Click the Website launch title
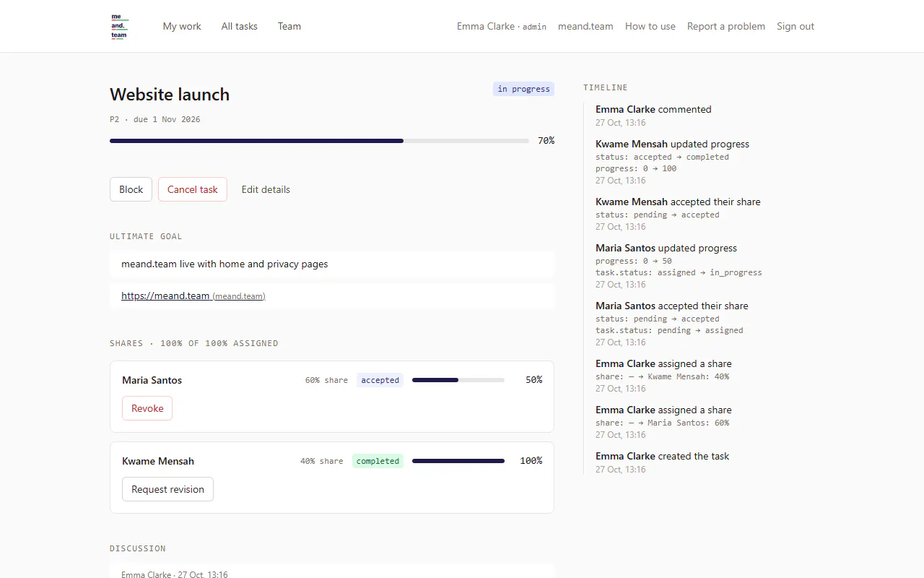Image resolution: width=924 pixels, height=578 pixels. click(170, 95)
